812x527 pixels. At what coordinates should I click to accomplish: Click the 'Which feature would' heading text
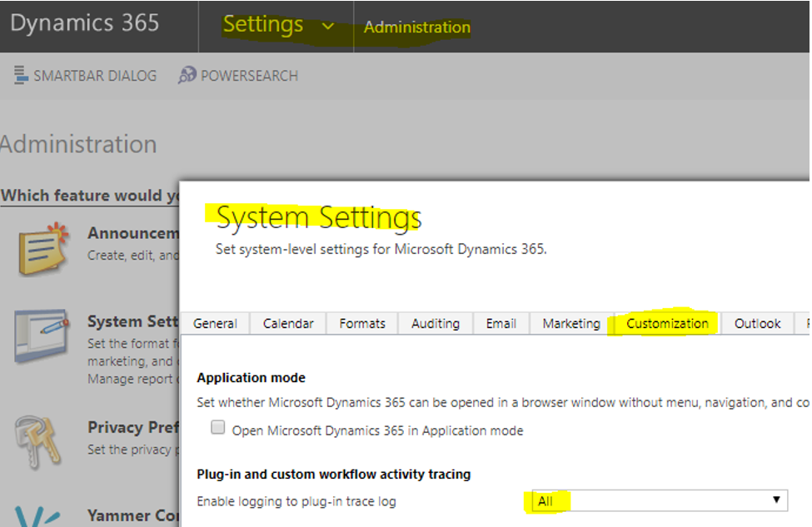click(90, 195)
